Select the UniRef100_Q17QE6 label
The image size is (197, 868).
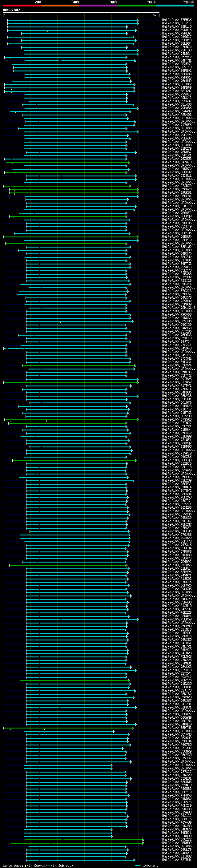pyautogui.click(x=177, y=125)
